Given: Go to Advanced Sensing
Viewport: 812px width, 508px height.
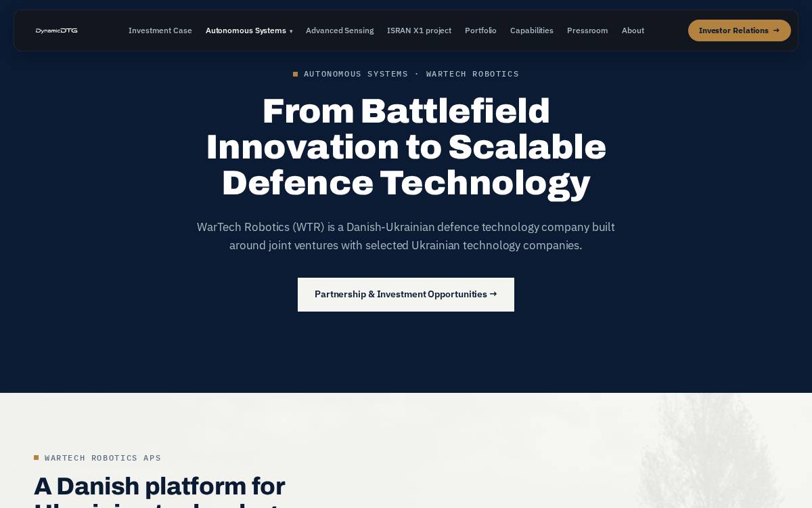Looking at the screenshot, I should [x=340, y=30].
